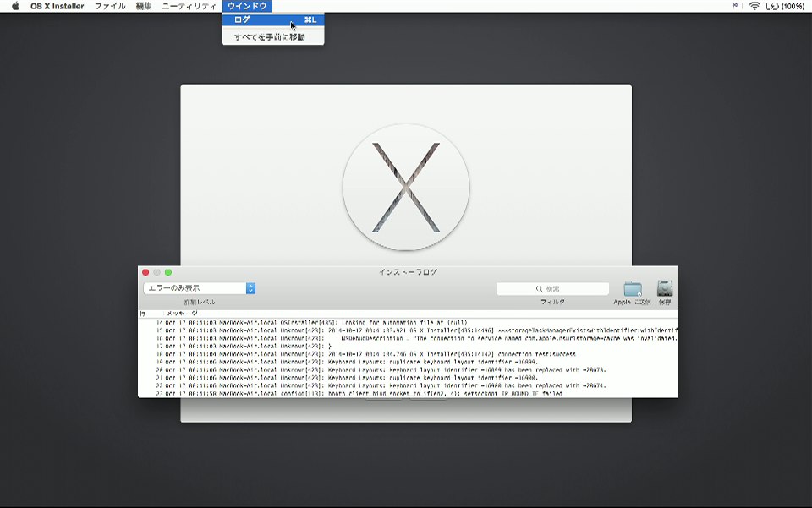812x508 pixels.
Task: Click the メッセージ column header
Action: point(182,314)
